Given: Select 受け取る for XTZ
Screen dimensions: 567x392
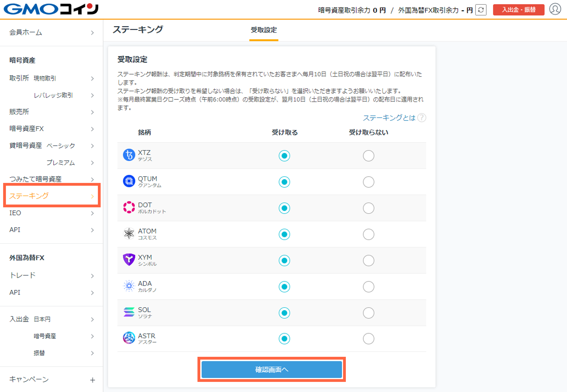Looking at the screenshot, I should click(284, 156).
